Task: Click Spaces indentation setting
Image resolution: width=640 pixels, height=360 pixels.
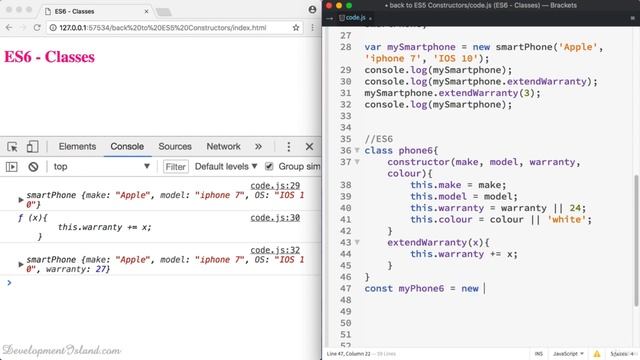Action: (621, 354)
